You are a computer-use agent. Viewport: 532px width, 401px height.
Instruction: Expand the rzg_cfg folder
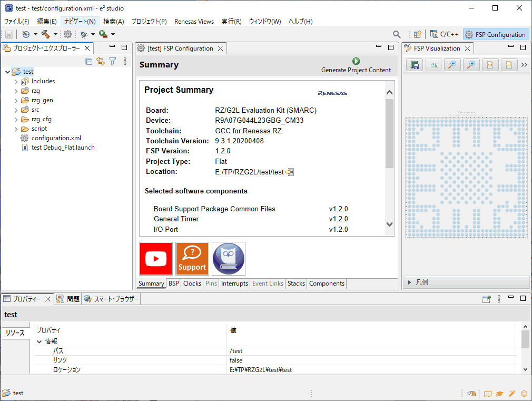16,120
